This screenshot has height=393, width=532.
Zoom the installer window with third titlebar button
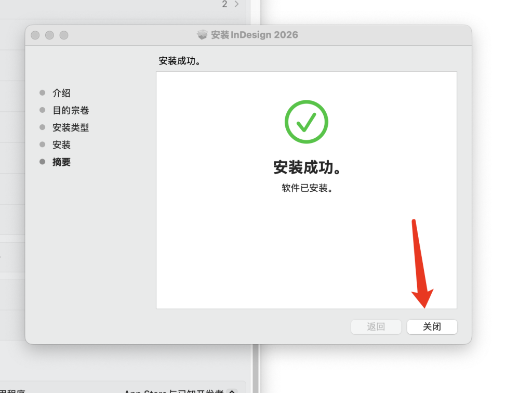click(64, 35)
